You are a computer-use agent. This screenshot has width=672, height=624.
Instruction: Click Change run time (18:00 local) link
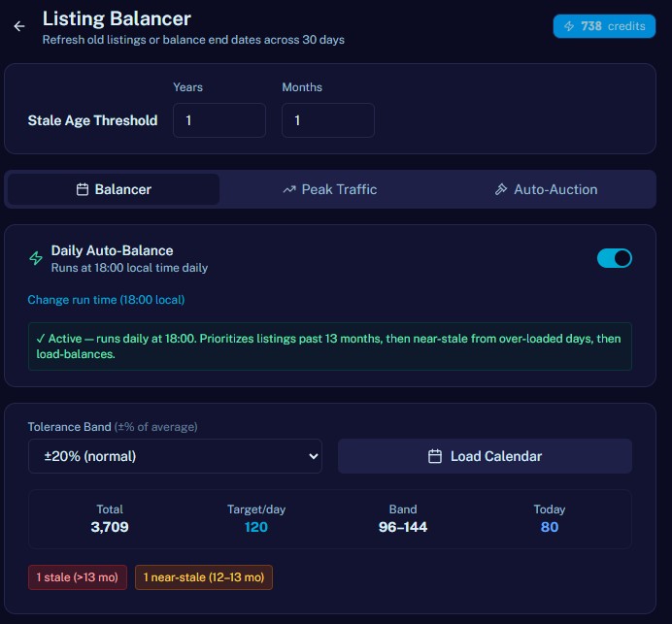coord(106,300)
